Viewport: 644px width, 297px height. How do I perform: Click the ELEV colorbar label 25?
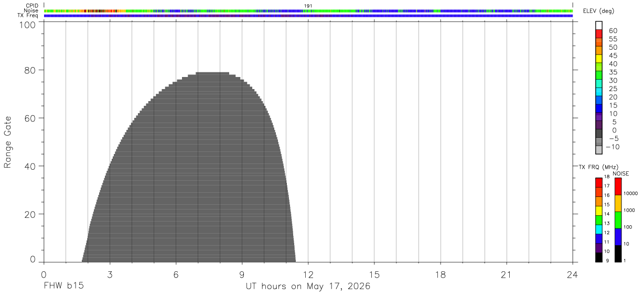[613, 89]
